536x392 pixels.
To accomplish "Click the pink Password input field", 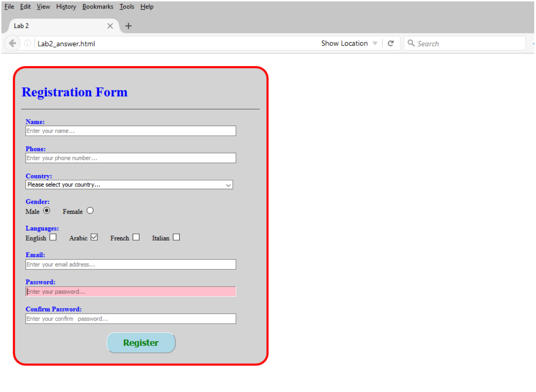I will tap(130, 291).
